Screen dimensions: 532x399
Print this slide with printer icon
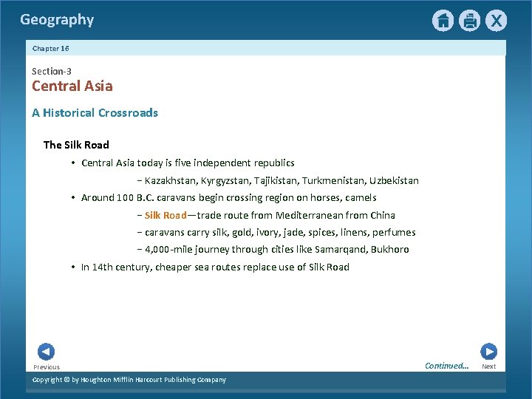tap(470, 21)
